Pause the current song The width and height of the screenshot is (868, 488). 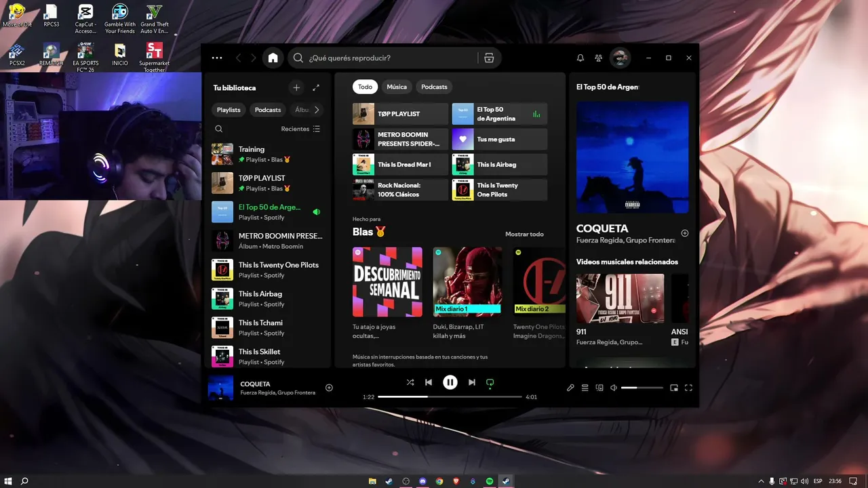[450, 382]
